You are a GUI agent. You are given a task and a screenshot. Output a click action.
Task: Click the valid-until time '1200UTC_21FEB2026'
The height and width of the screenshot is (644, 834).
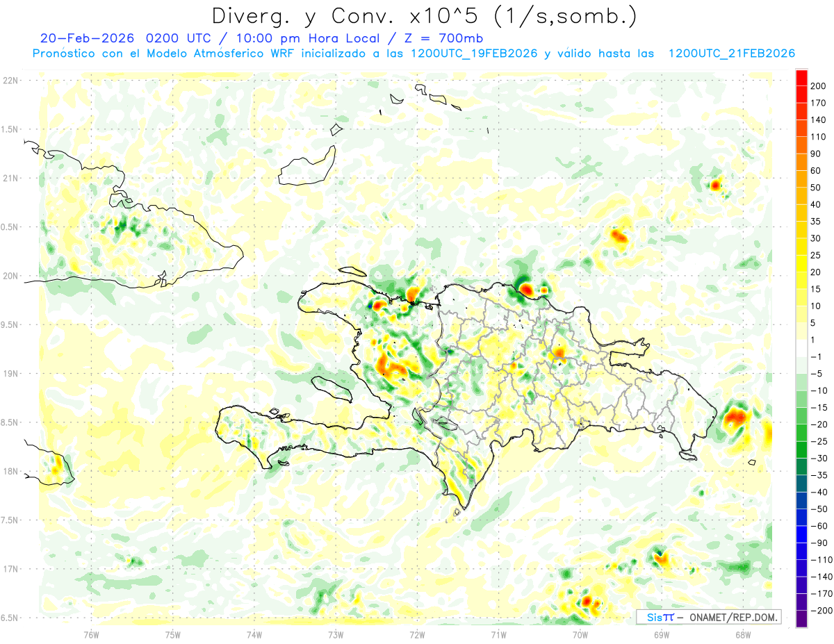pyautogui.click(x=731, y=53)
